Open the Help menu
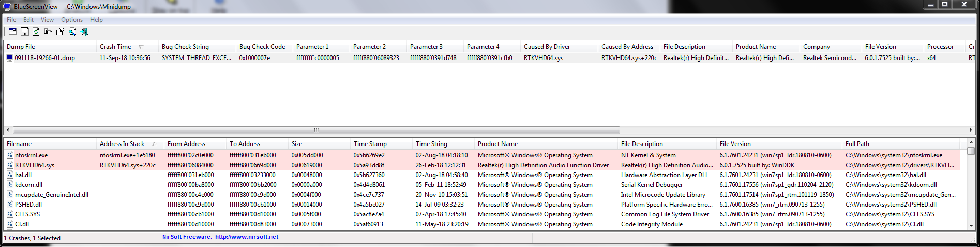Screen dimensions: 980x247 (x=96, y=20)
